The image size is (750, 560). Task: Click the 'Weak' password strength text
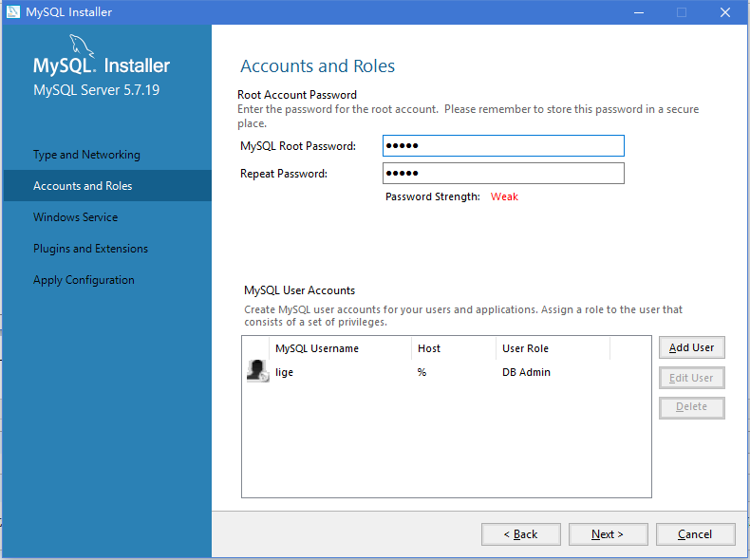[504, 196]
